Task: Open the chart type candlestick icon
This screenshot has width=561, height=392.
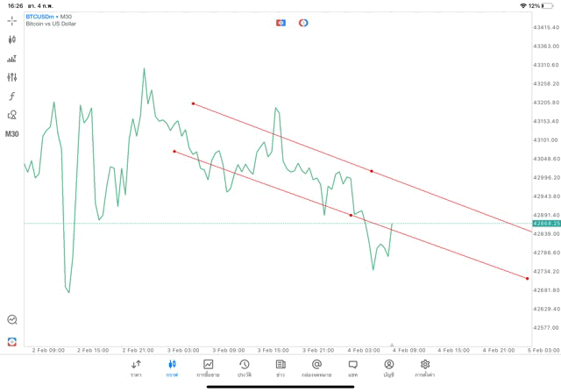Action: pos(12,39)
